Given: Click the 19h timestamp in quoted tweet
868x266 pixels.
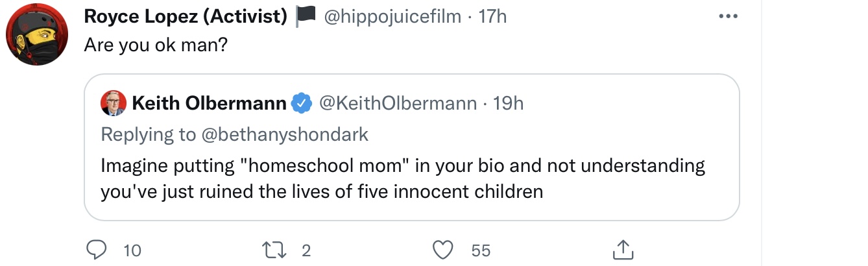Looking at the screenshot, I should 508,103.
